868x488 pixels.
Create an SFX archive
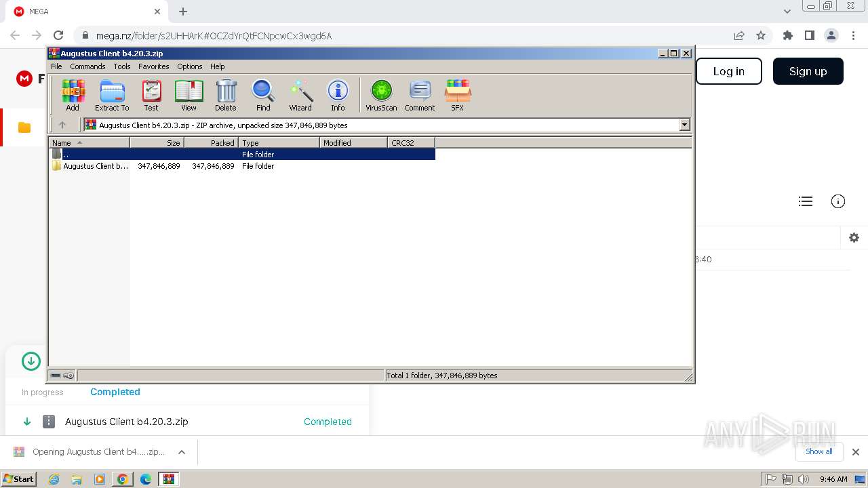pos(458,95)
